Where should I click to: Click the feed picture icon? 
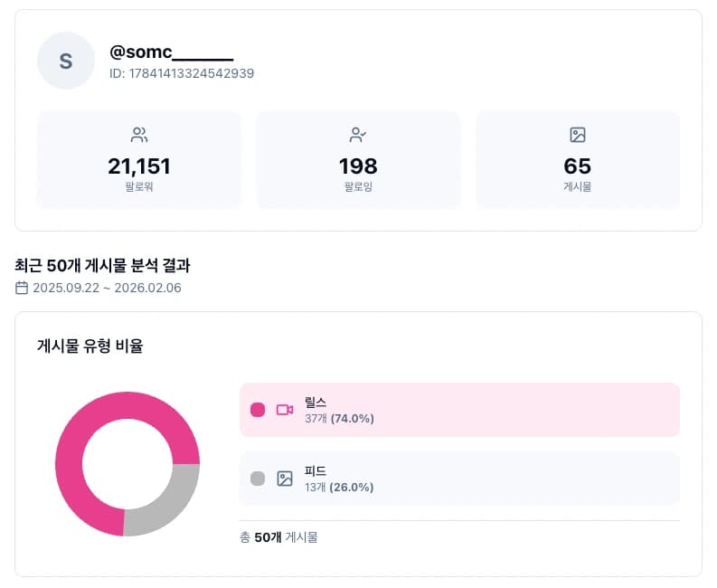(285, 479)
